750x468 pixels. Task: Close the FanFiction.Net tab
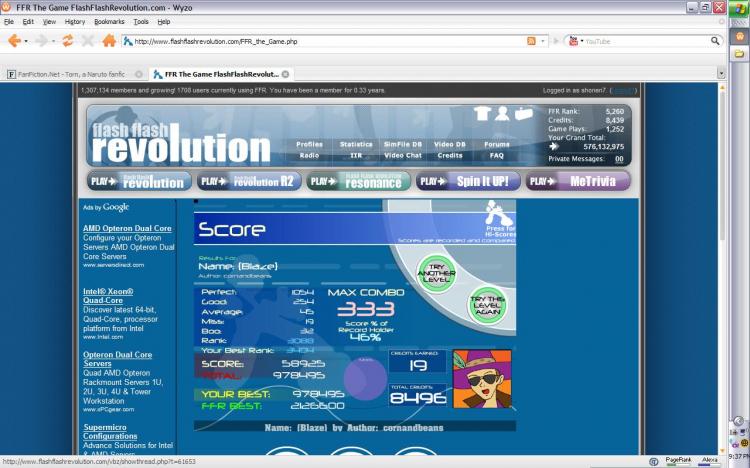coord(141,74)
